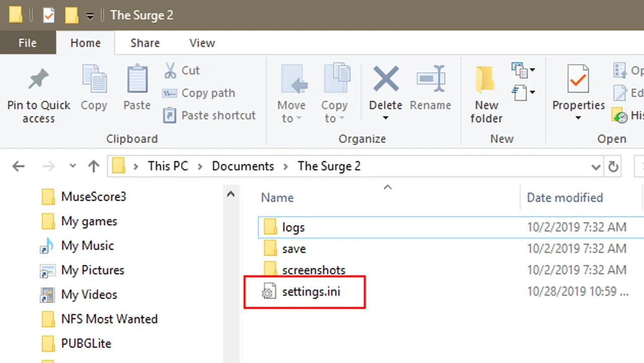Click navigation pane scroll up arrow
The width and height of the screenshot is (644, 363).
(231, 194)
